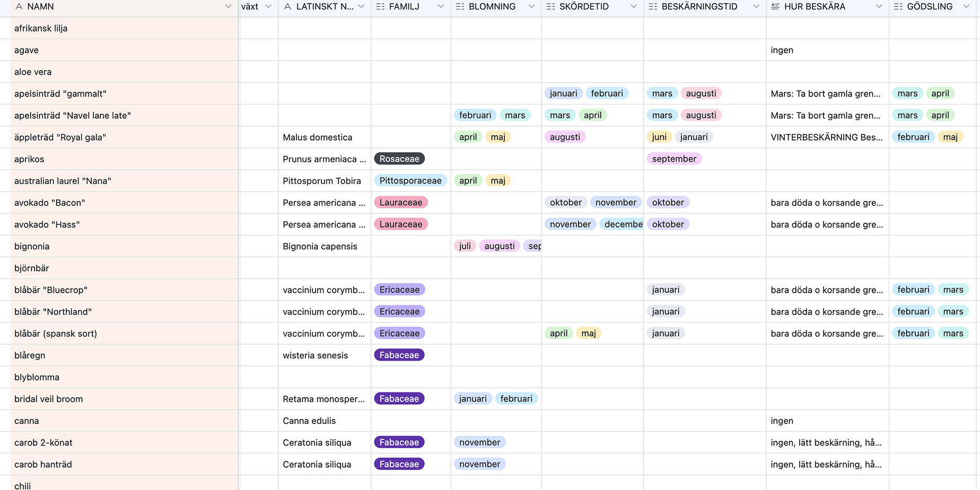
Task: Click the Ericaceae tag in blåbär "Bluecrop" row
Action: tap(399, 290)
